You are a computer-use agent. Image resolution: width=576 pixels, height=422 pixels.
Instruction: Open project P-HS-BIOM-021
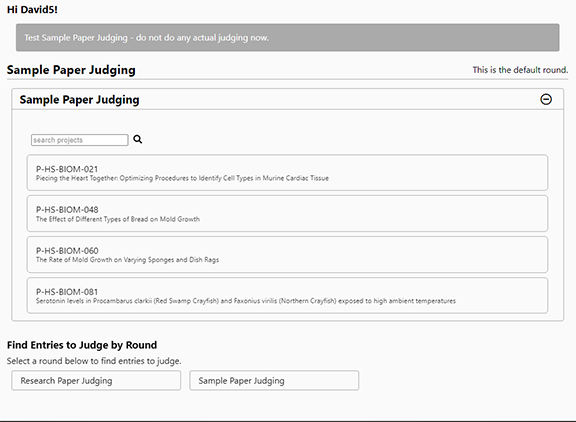tap(287, 173)
